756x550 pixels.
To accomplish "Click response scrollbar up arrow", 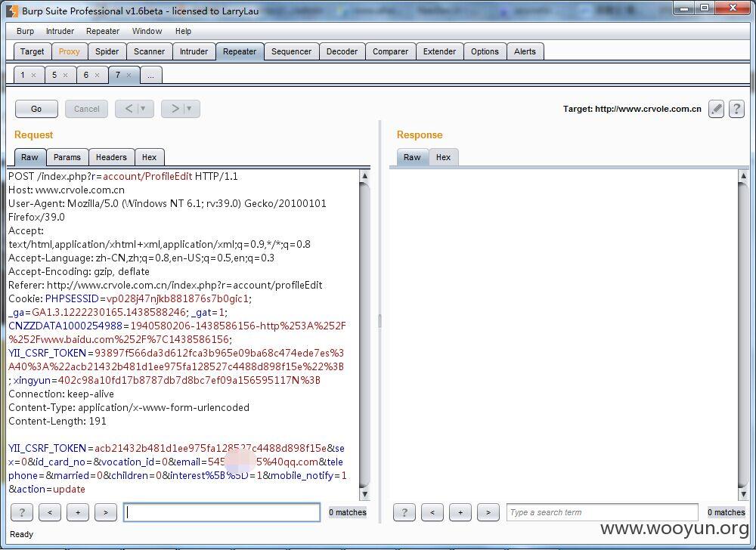I will (x=743, y=176).
